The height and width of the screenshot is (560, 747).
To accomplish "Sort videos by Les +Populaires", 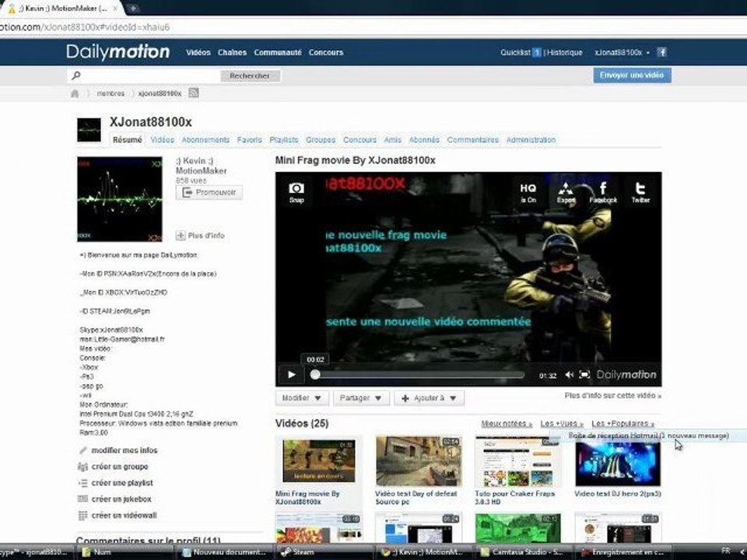I will click(622, 423).
